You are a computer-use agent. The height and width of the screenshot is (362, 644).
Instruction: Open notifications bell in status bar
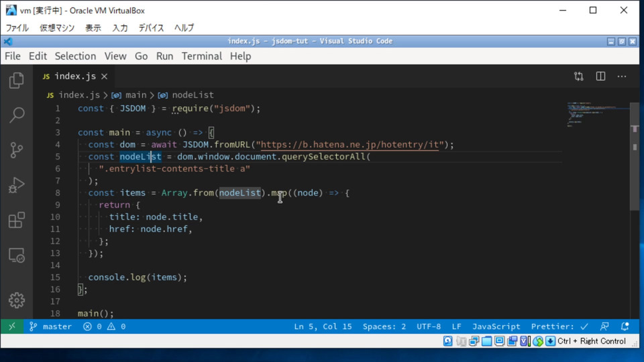[625, 326]
